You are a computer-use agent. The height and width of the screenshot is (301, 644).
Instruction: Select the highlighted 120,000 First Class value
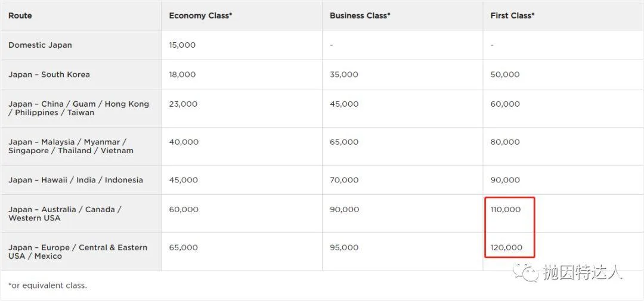pos(506,247)
